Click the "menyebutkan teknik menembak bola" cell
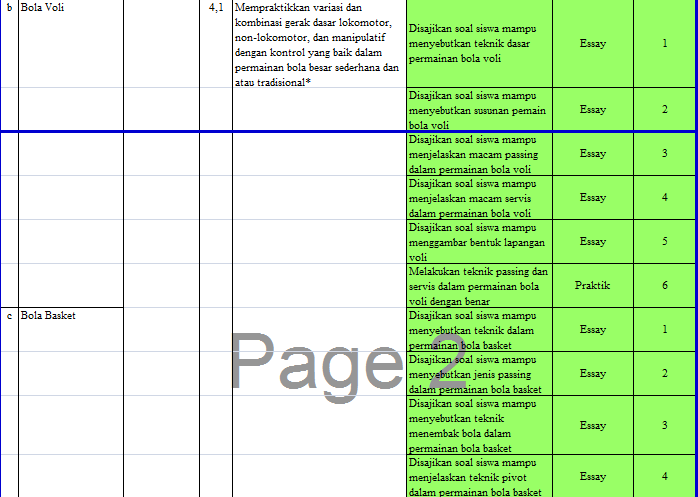698x497 pixels. tap(479, 425)
